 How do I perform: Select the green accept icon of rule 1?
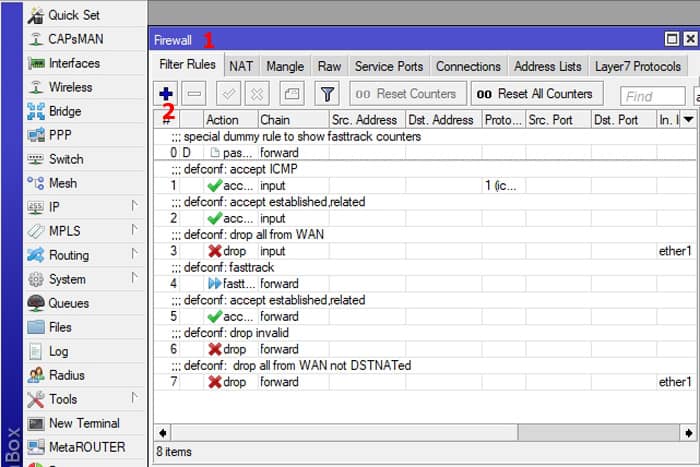pos(215,186)
